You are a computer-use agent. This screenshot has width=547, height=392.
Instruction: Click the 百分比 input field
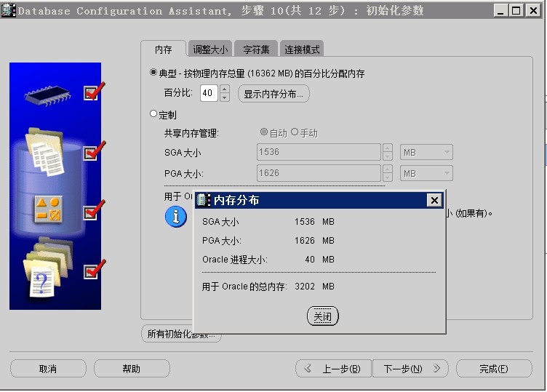point(208,93)
